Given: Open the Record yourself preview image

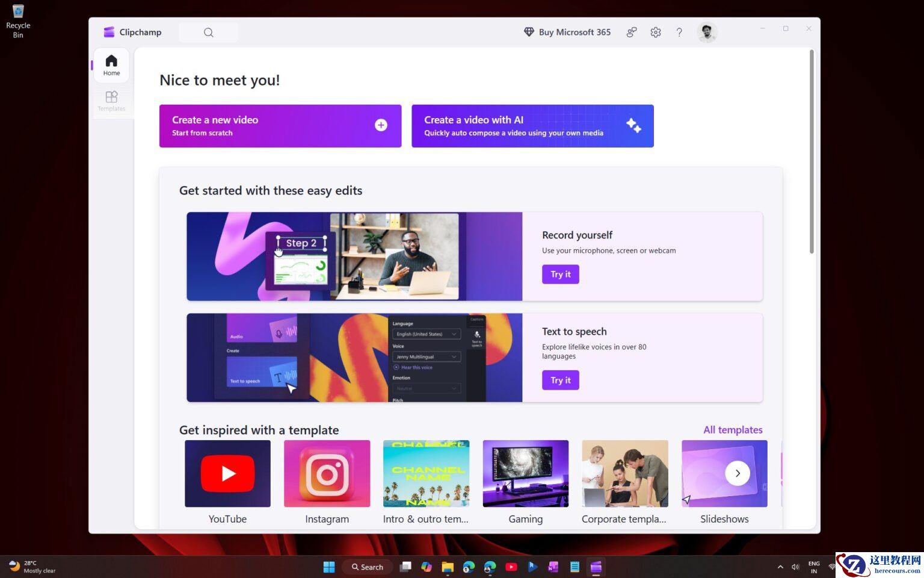Looking at the screenshot, I should tap(354, 256).
